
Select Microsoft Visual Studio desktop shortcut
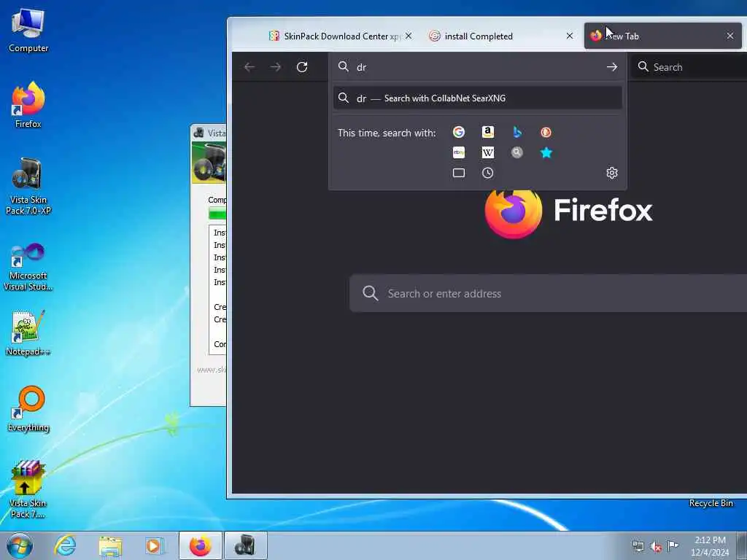click(x=28, y=267)
